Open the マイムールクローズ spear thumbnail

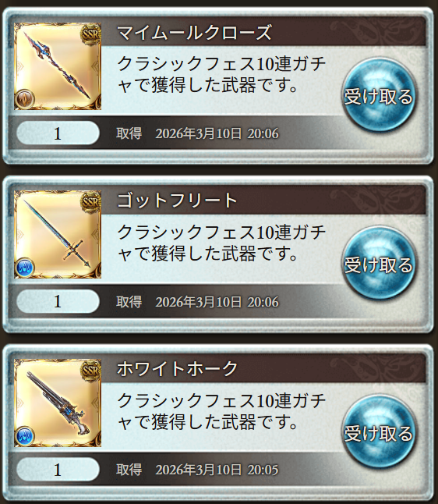click(x=58, y=66)
